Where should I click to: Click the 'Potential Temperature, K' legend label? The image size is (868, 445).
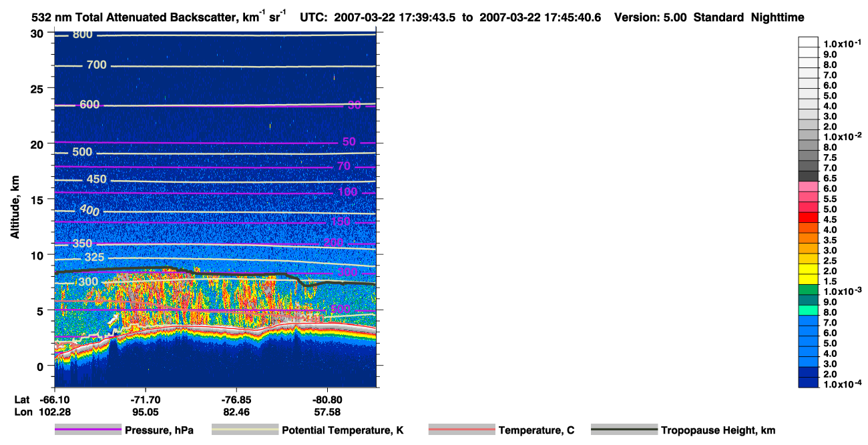[343, 431]
